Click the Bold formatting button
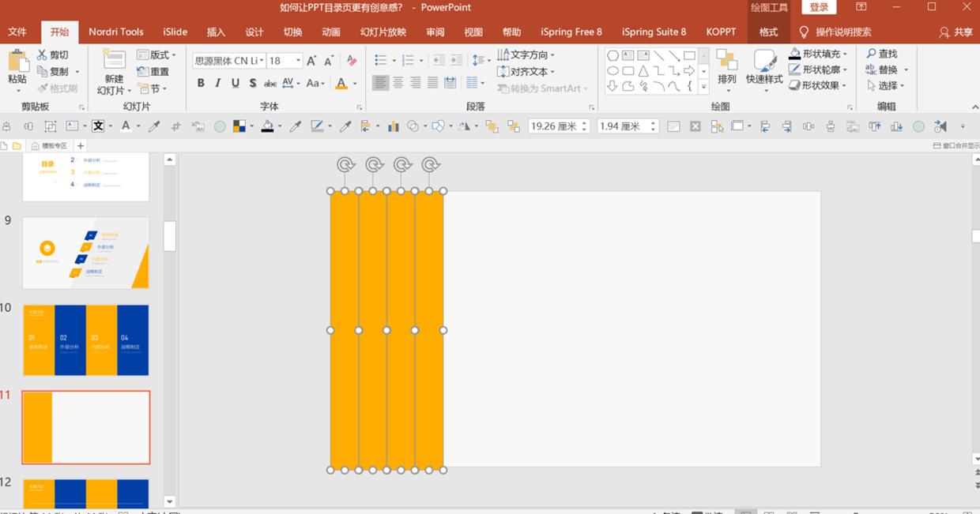This screenshot has height=514, width=980. [201, 83]
